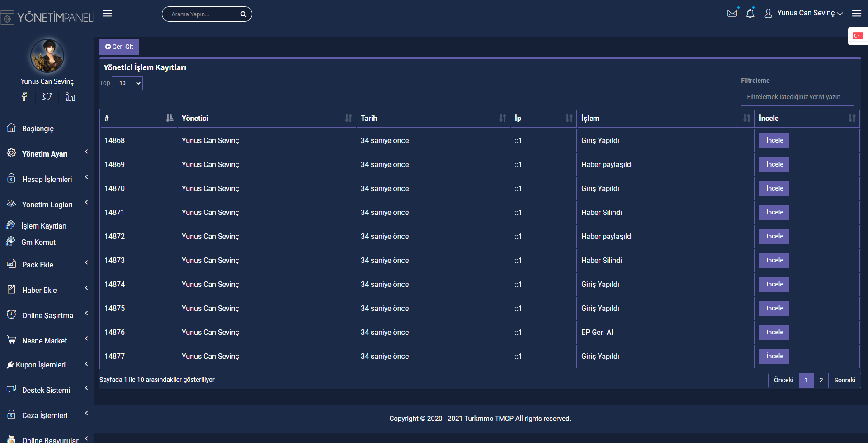Click İncele for record 14876
Image resolution: width=868 pixels, height=443 pixels.
point(774,333)
